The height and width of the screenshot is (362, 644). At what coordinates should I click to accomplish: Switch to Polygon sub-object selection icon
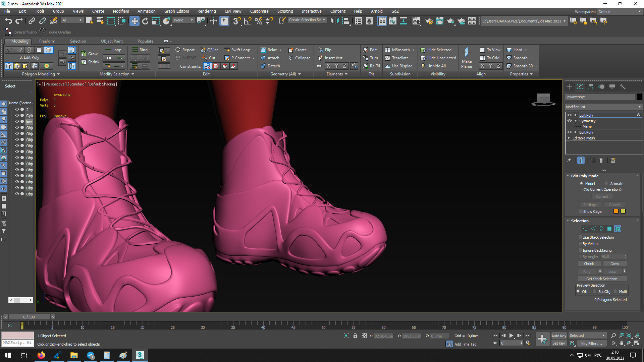(609, 229)
